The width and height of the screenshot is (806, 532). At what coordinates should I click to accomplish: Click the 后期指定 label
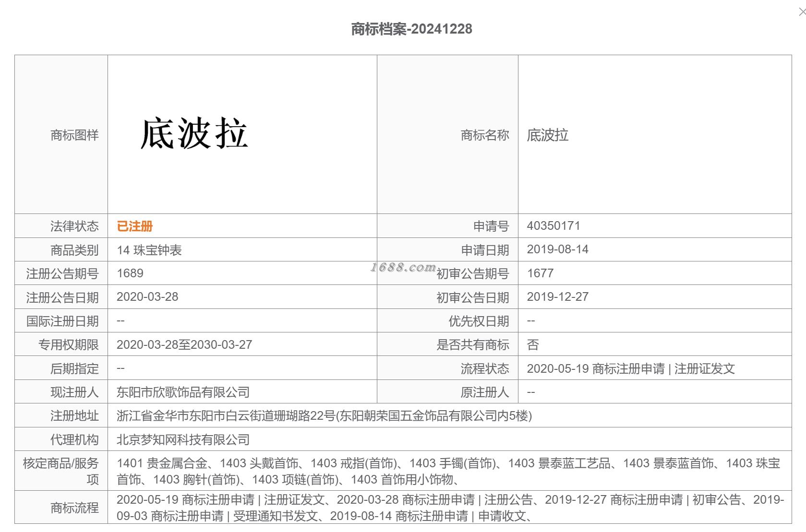74,368
